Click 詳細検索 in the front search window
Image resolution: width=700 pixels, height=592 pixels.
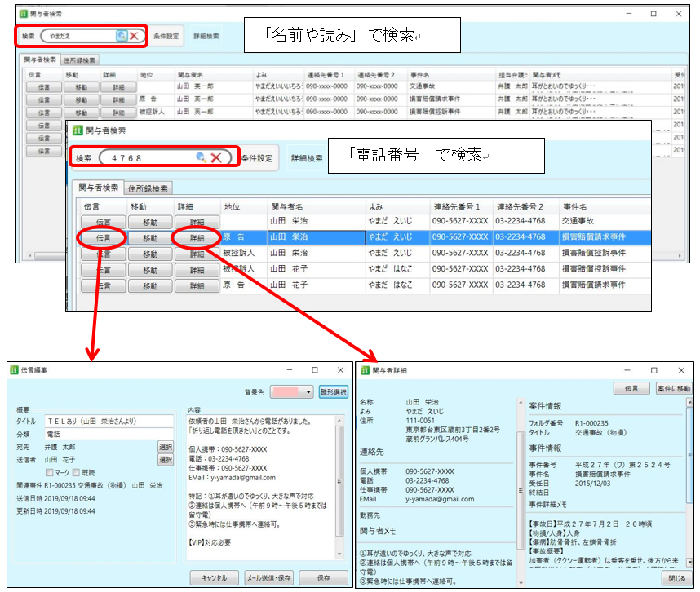(307, 158)
